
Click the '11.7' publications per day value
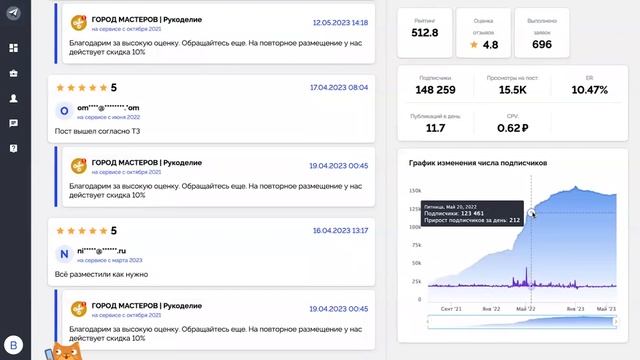[x=436, y=128]
